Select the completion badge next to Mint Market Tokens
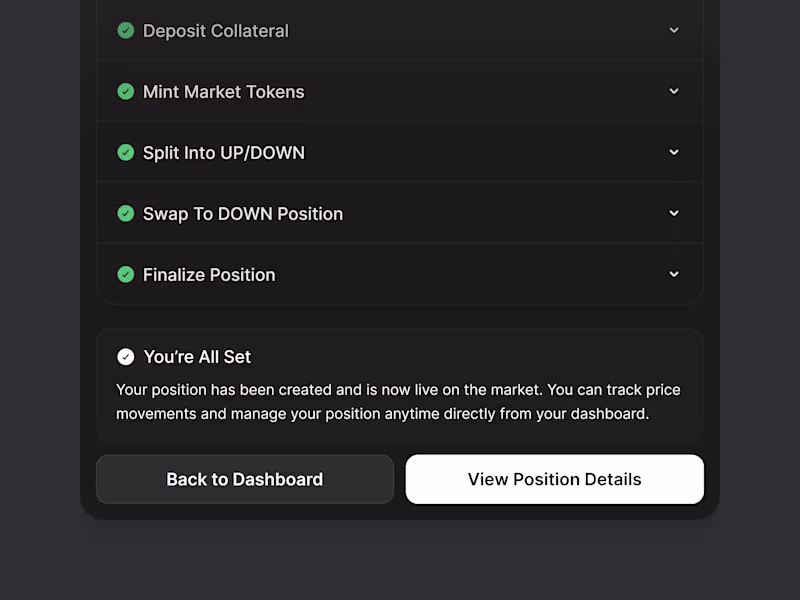The image size is (800, 600). [126, 91]
